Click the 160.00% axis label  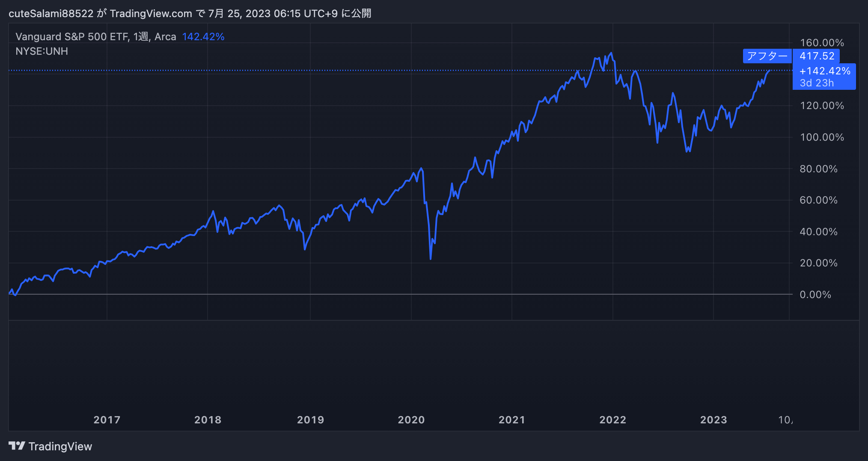coord(822,43)
